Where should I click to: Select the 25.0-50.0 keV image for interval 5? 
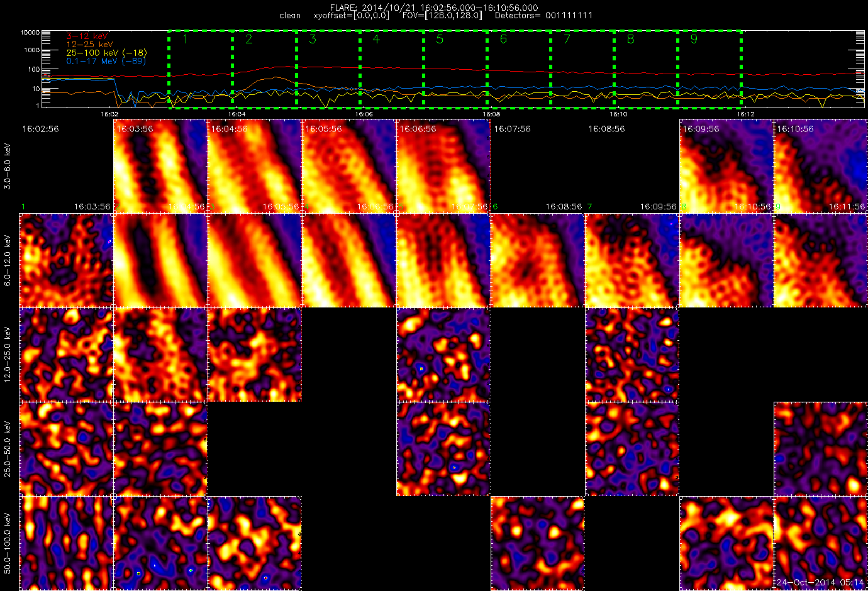tap(443, 449)
